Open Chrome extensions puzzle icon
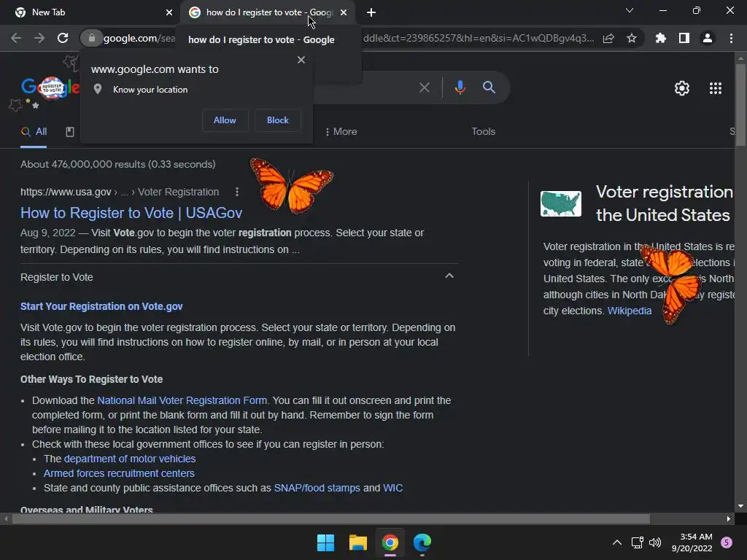This screenshot has width=747, height=560. 661,38
